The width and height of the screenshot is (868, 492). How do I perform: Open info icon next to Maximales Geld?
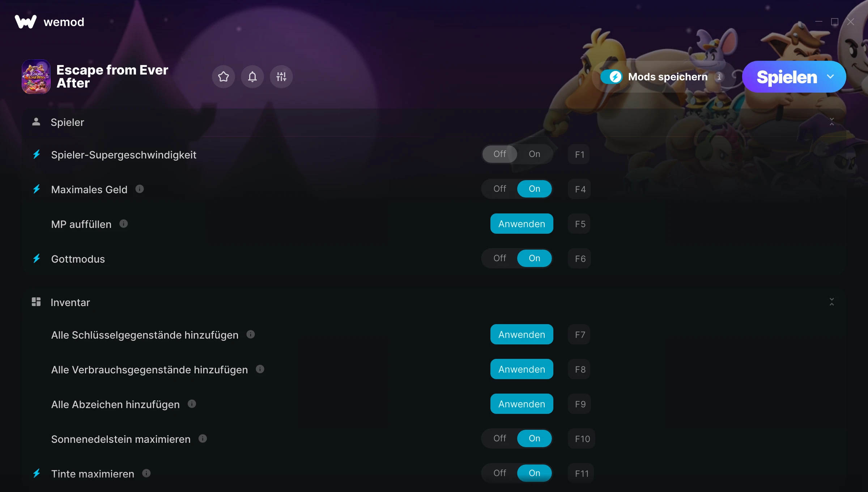[140, 189]
